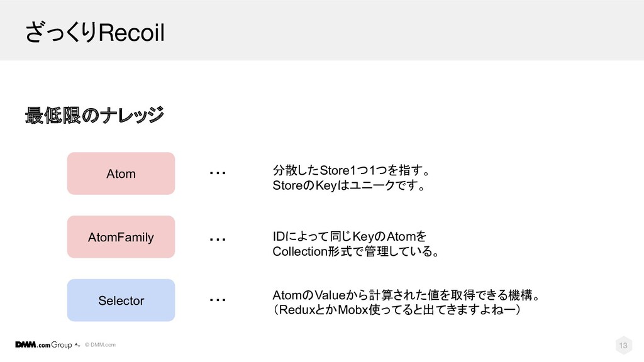644x362 pixels.
Task: Click the ellipsis next to Atom
Action: [x=218, y=173]
